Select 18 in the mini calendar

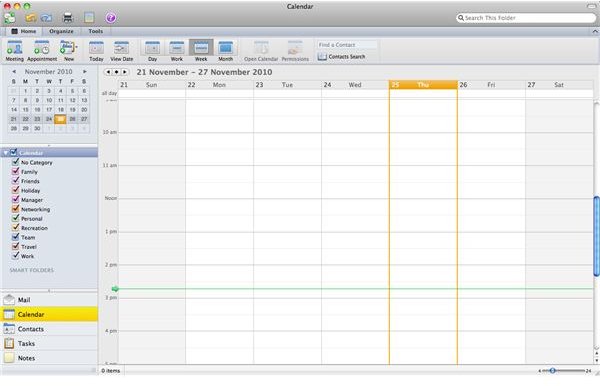[60, 110]
